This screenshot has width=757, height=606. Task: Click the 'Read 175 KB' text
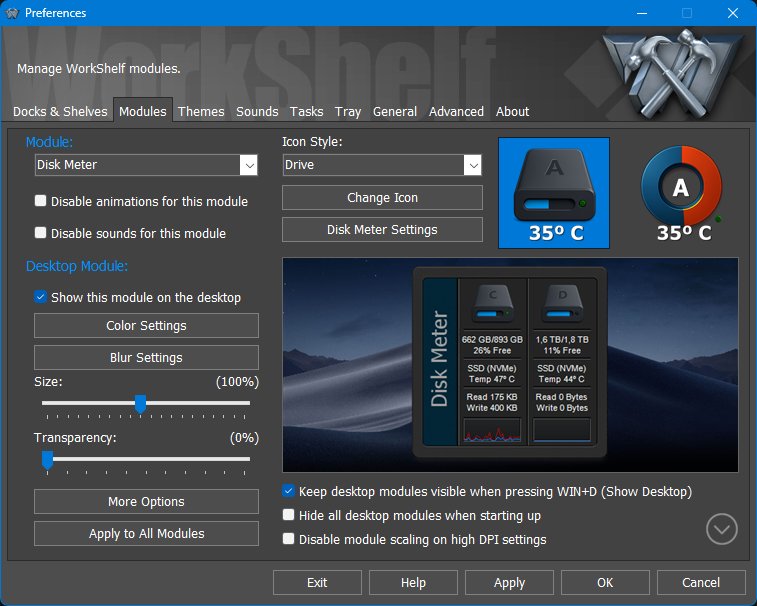click(x=492, y=397)
